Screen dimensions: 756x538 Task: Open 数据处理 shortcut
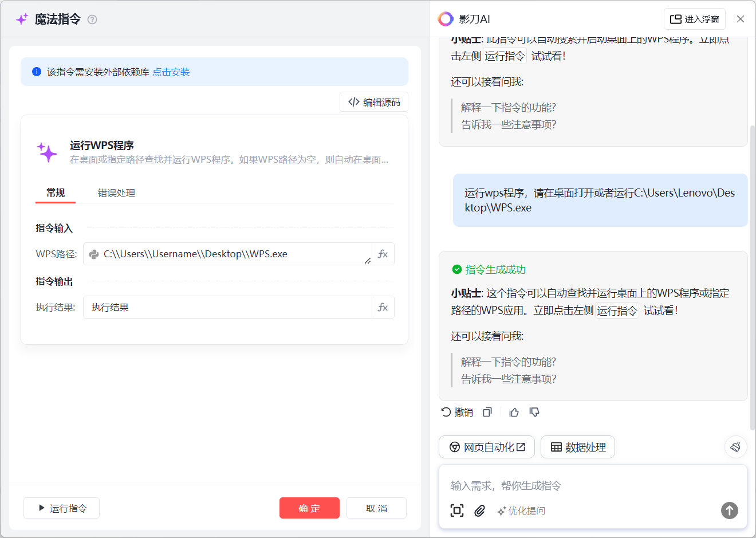[578, 447]
